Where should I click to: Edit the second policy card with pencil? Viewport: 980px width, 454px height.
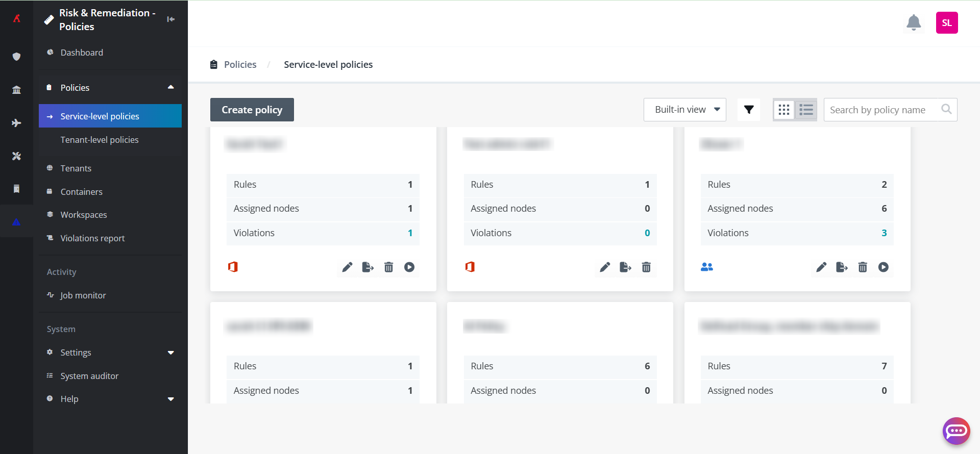tap(605, 267)
